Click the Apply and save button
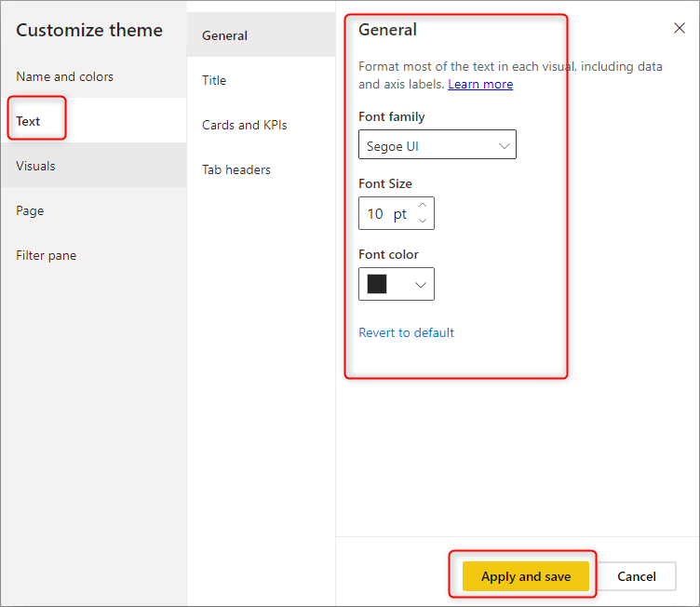 coord(525,576)
